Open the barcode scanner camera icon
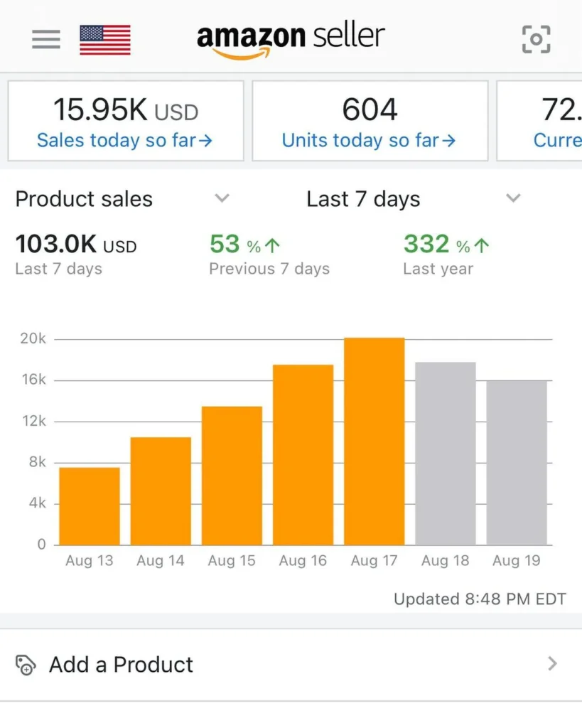 [536, 39]
